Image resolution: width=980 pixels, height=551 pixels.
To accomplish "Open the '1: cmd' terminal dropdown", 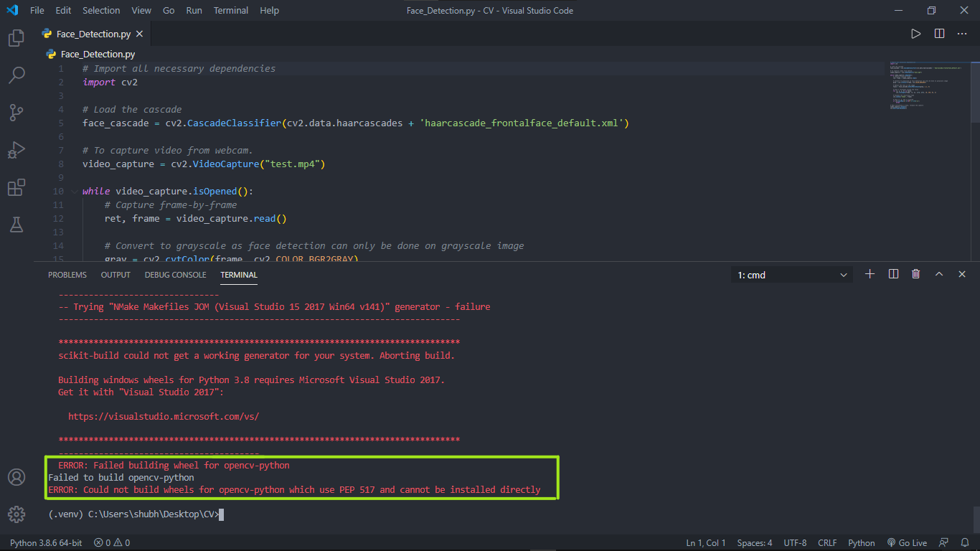I will click(791, 274).
